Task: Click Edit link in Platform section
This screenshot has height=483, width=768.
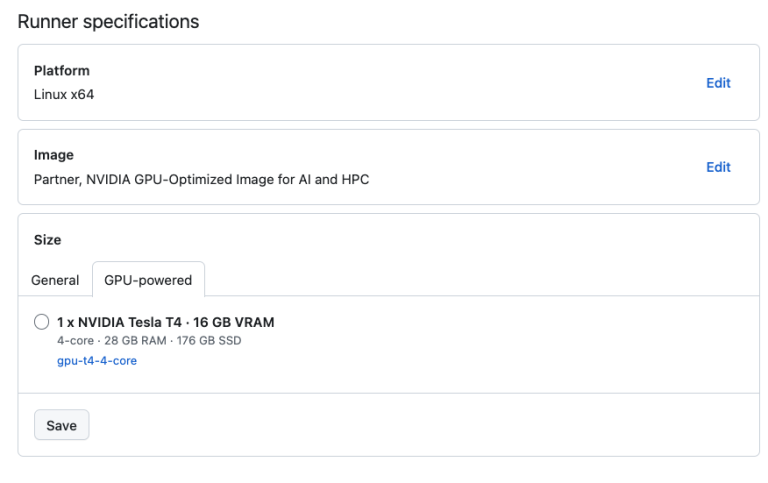Action: click(718, 83)
